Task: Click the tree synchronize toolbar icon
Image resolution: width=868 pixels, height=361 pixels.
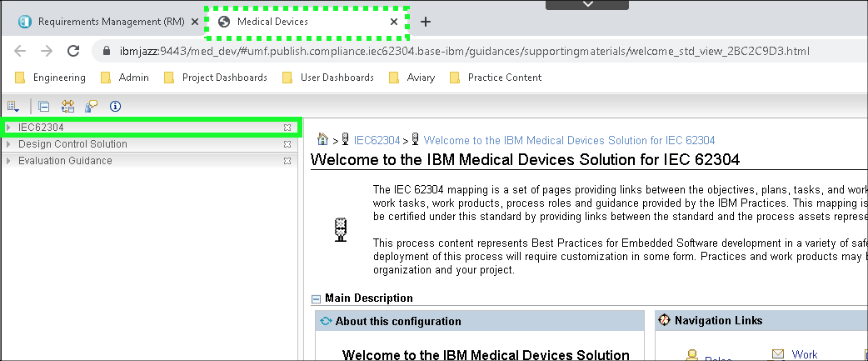Action: coord(67,106)
